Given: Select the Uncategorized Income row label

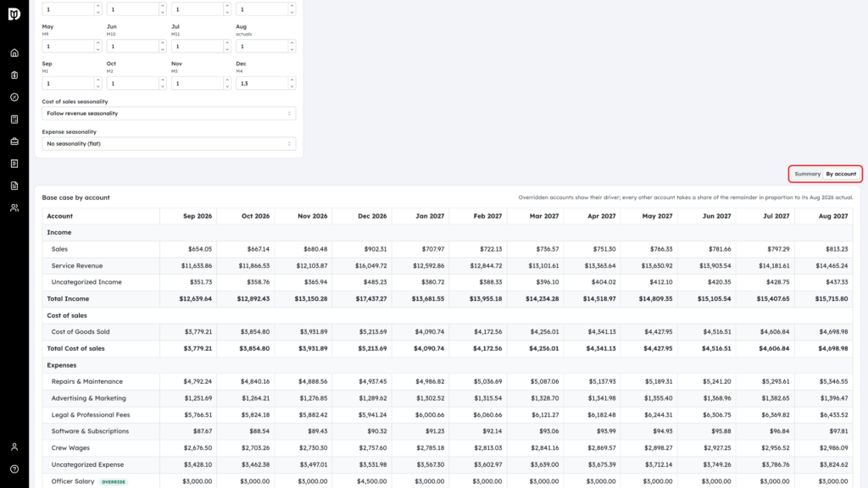Looking at the screenshot, I should coord(86,282).
